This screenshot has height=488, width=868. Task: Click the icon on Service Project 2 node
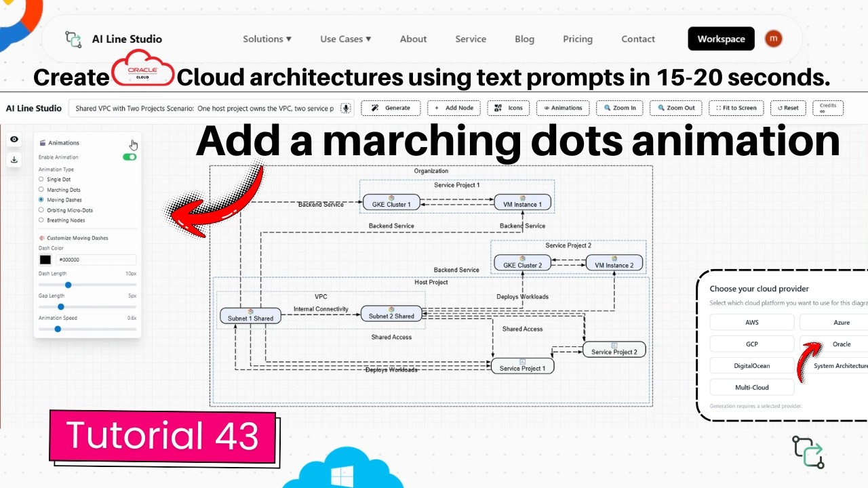click(x=614, y=346)
